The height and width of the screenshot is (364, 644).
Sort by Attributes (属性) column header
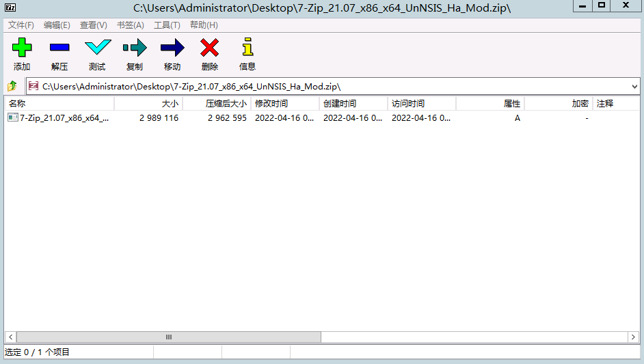(490, 103)
